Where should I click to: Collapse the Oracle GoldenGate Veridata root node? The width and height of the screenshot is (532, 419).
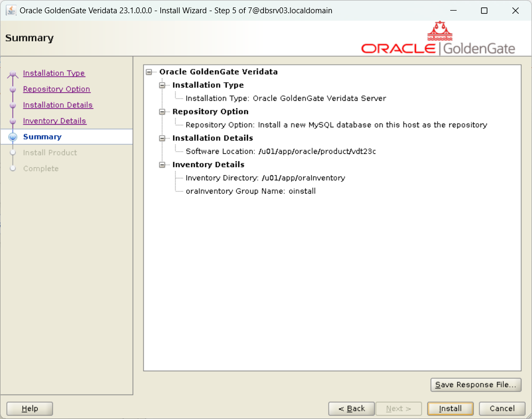point(149,72)
